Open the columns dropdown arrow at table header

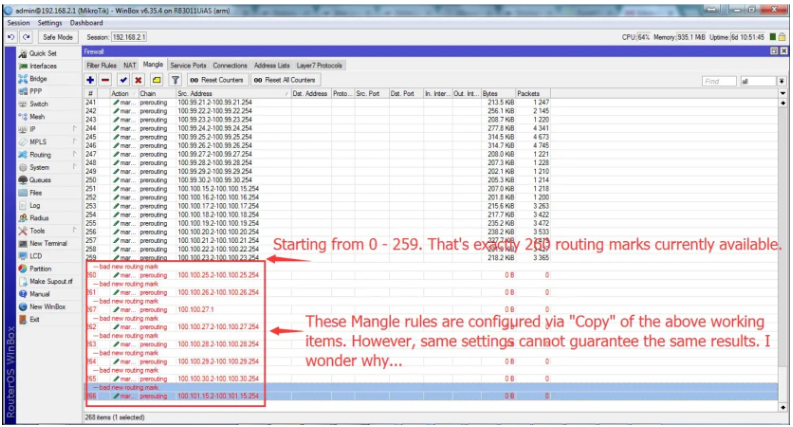pyautogui.click(x=783, y=94)
